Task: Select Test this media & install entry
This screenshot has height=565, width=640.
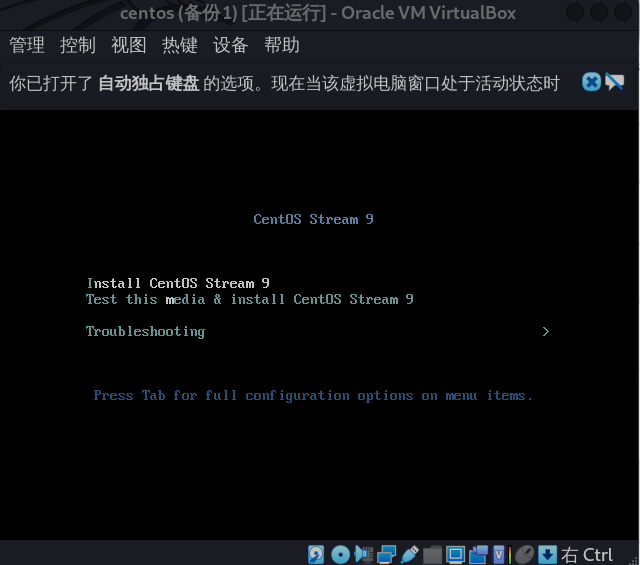Action: 250,299
